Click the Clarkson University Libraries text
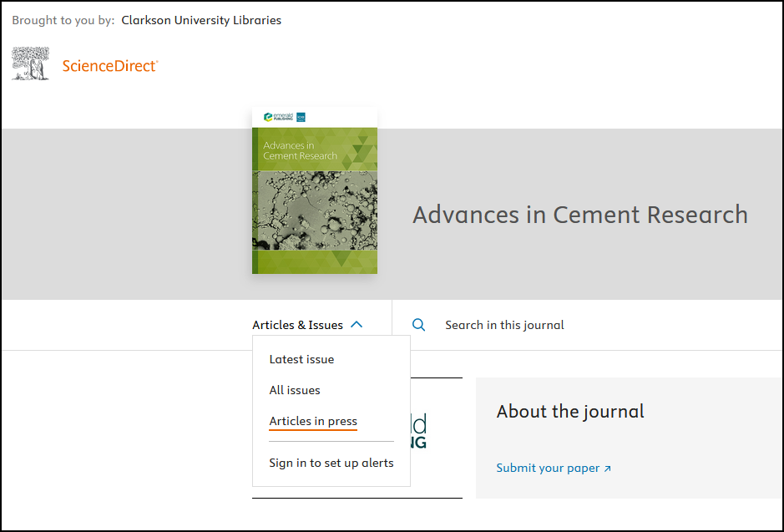 [201, 20]
